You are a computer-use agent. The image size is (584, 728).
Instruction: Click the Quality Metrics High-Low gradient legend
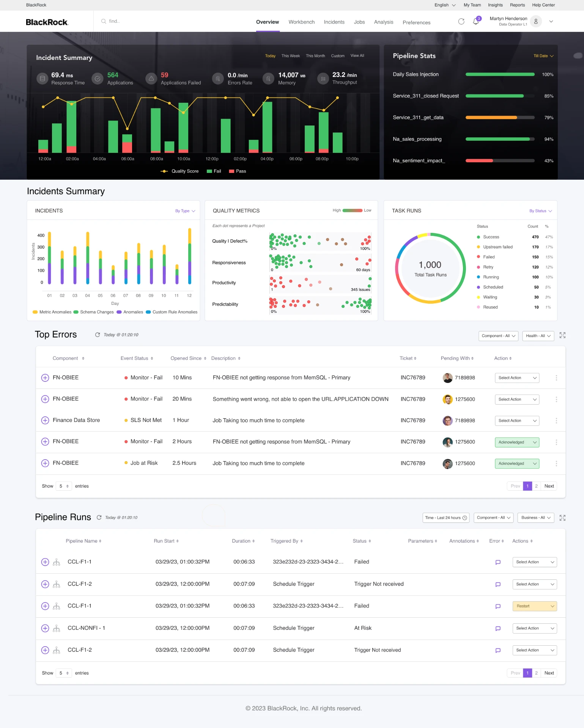352,211
